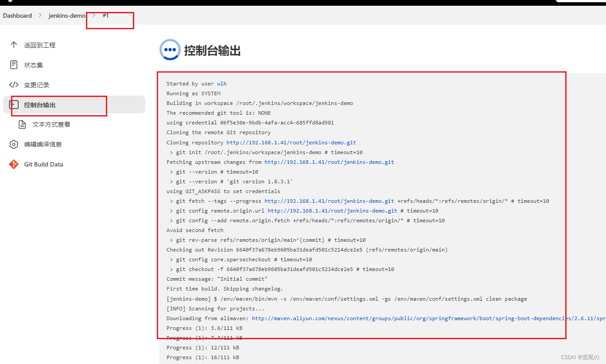
Task: Open user wlh link
Action: coord(222,84)
